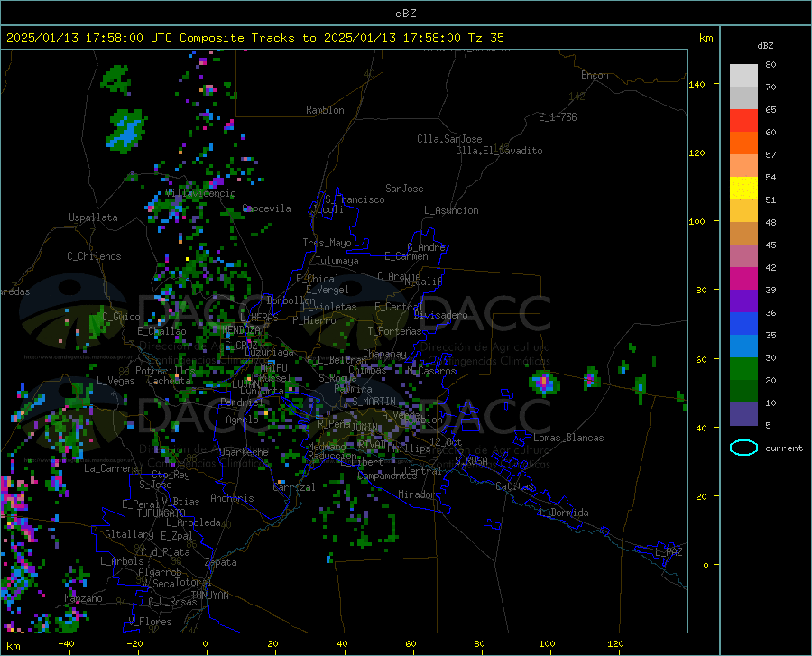Screen dimensions: 812x656
Task: Click the Ugarteche map label
Action: pos(244,452)
